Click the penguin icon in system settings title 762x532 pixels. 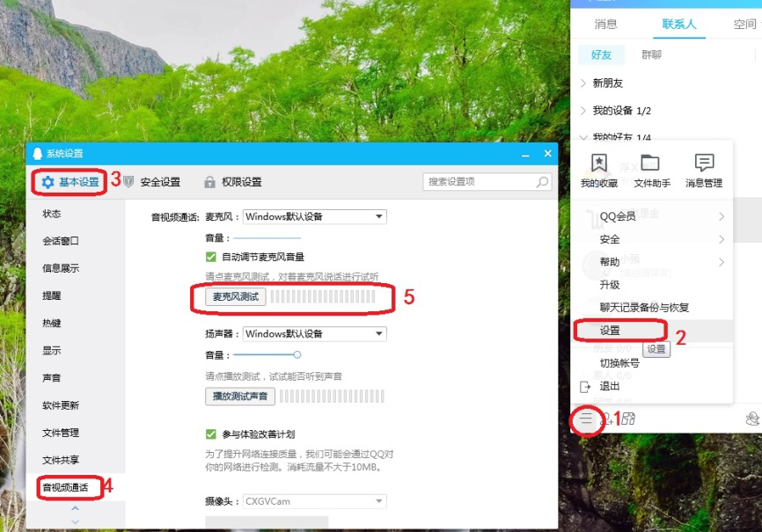[x=38, y=154]
